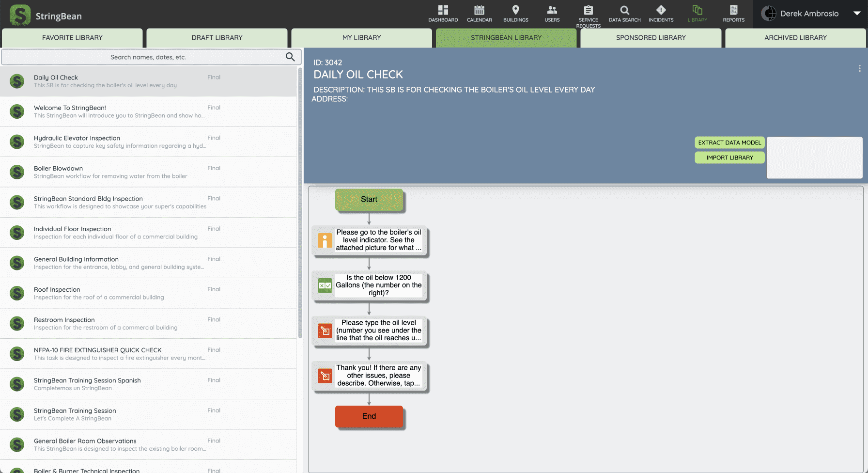
Task: Open Service Requests clipboard icon
Action: tap(588, 10)
